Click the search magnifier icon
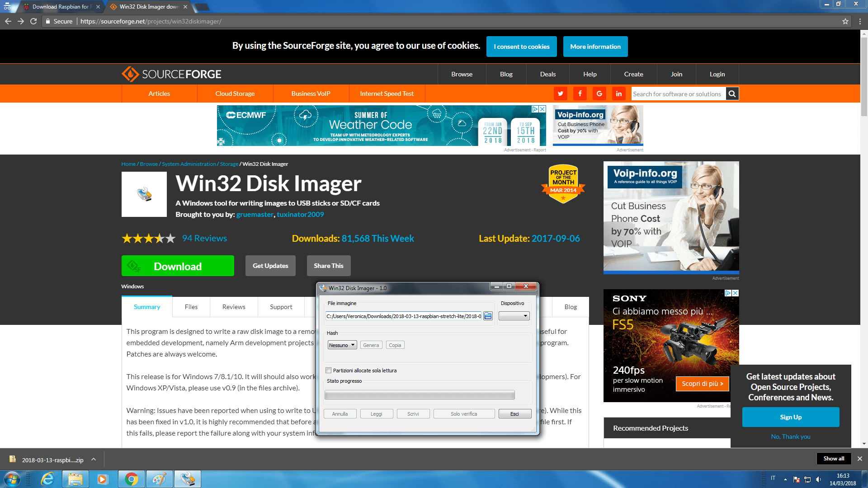 pos(732,94)
